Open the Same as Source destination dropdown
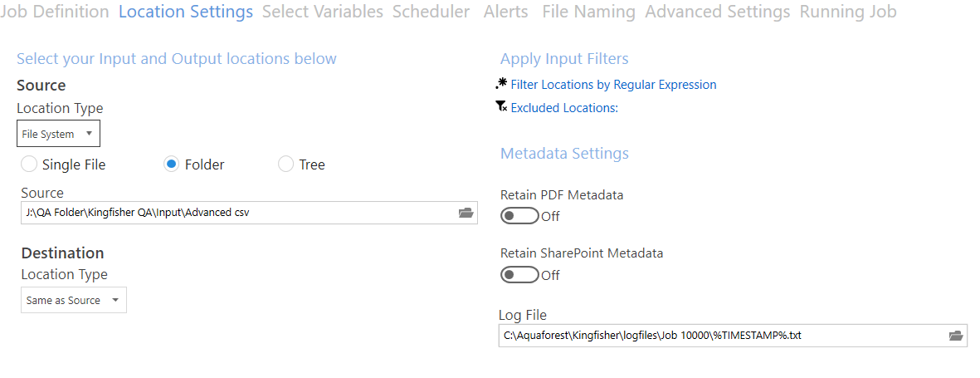The width and height of the screenshot is (980, 378). pyautogui.click(x=74, y=301)
